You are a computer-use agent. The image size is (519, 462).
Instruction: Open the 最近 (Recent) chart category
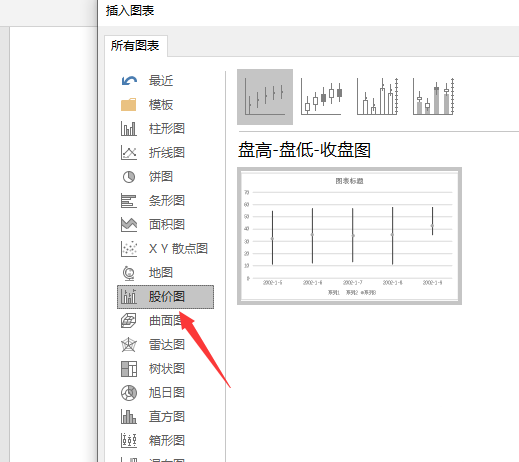click(x=165, y=81)
